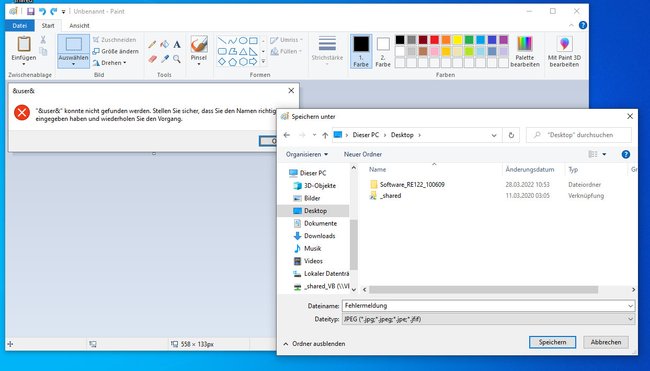Select 1. Farbe primary color box

(x=361, y=51)
